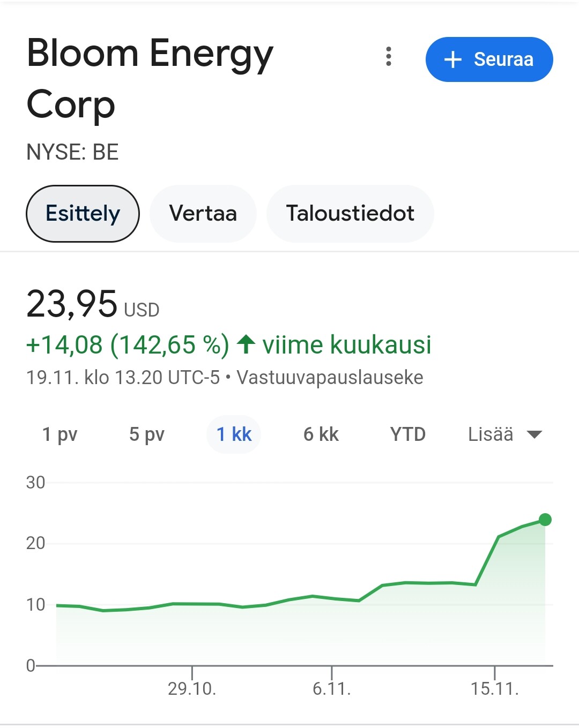This screenshot has width=579, height=728.
Task: Follow Bloom Energy with Seuraa button
Action: 489,59
